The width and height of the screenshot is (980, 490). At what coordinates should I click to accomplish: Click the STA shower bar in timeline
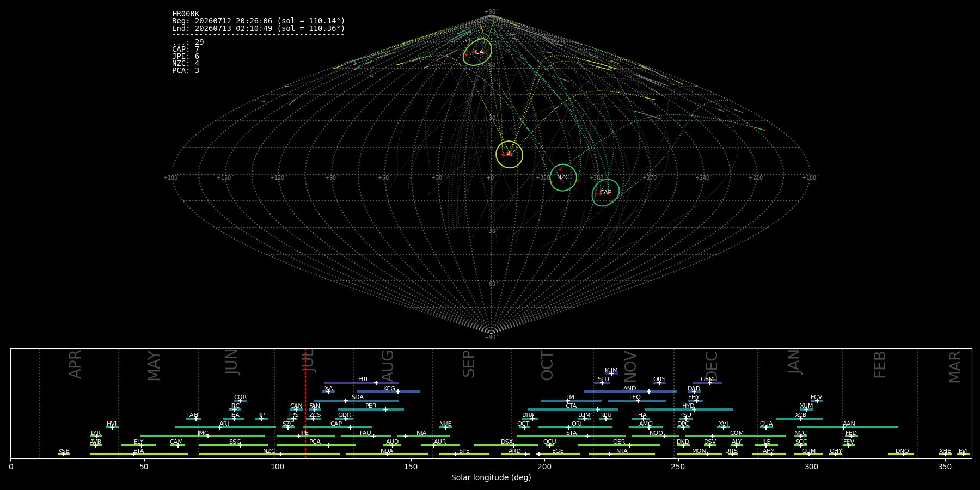(571, 436)
